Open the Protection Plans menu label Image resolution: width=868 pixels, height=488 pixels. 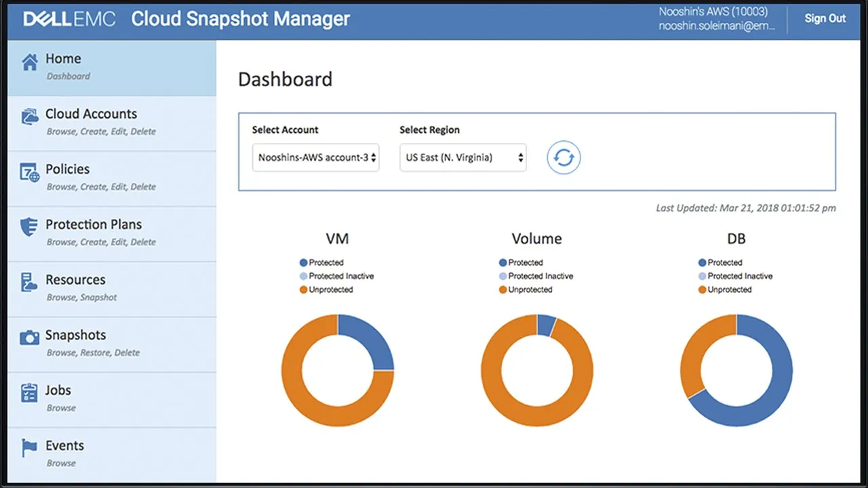[94, 224]
